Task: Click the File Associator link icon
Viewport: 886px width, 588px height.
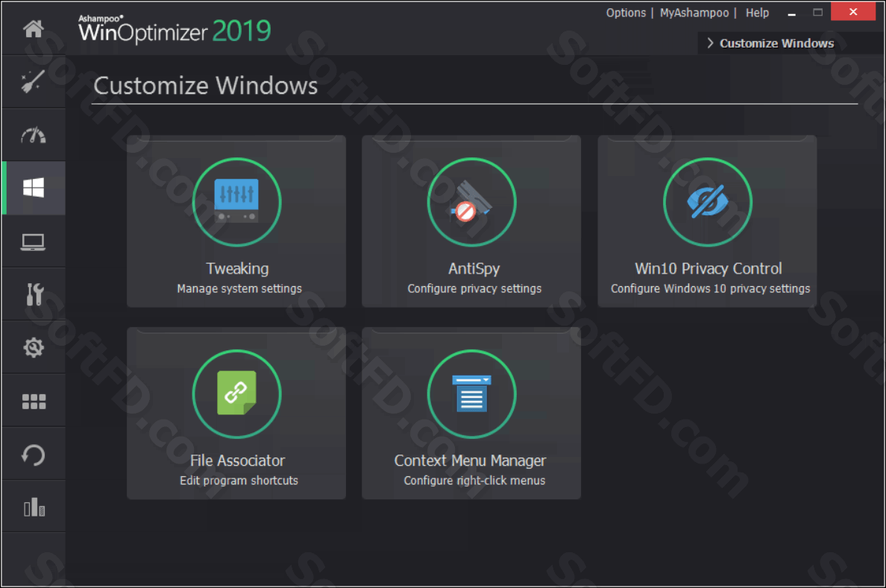Action: click(236, 393)
